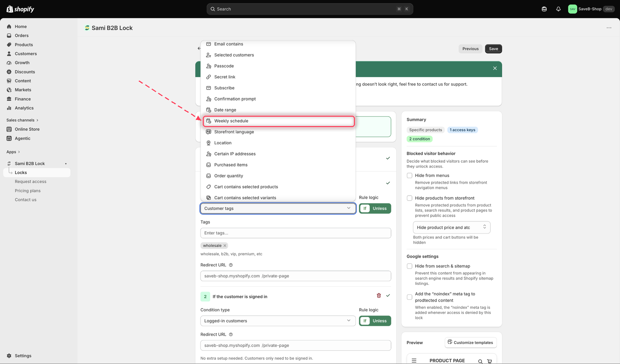The image size is (620, 364).
Task: Open Request access in sidebar
Action: click(x=31, y=182)
